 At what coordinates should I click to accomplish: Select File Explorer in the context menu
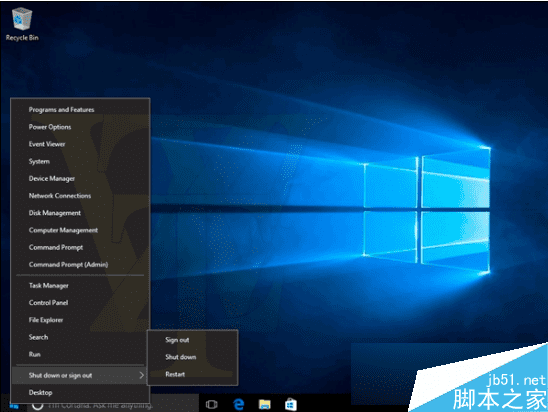tap(81, 320)
